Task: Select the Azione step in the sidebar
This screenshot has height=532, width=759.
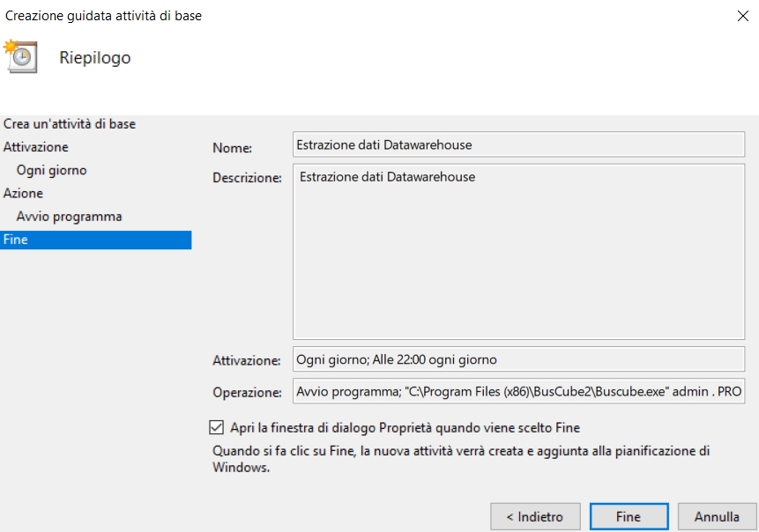Action: (x=24, y=193)
